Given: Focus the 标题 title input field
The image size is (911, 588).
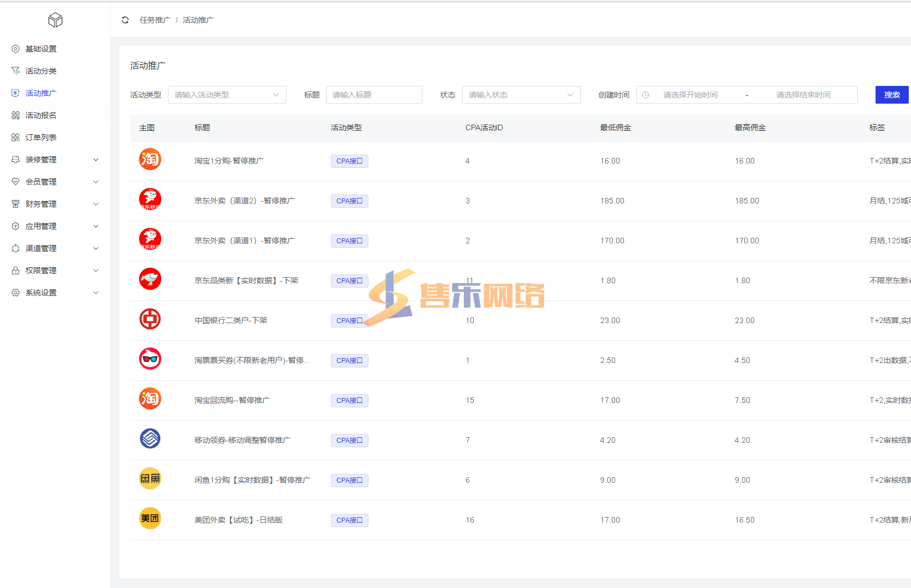Looking at the screenshot, I should [x=374, y=95].
